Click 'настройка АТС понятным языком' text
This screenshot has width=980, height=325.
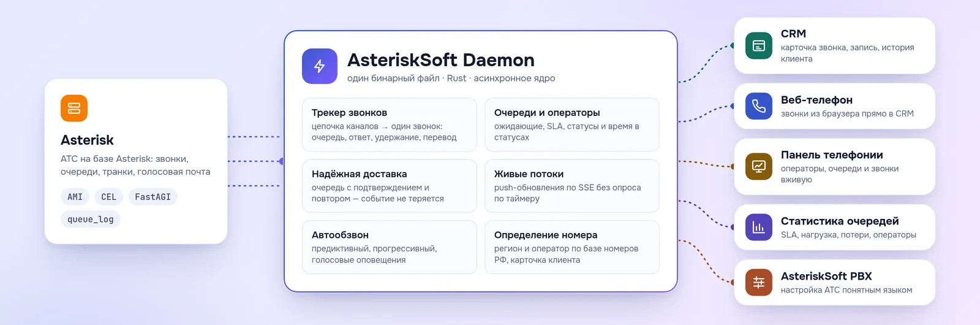846,290
